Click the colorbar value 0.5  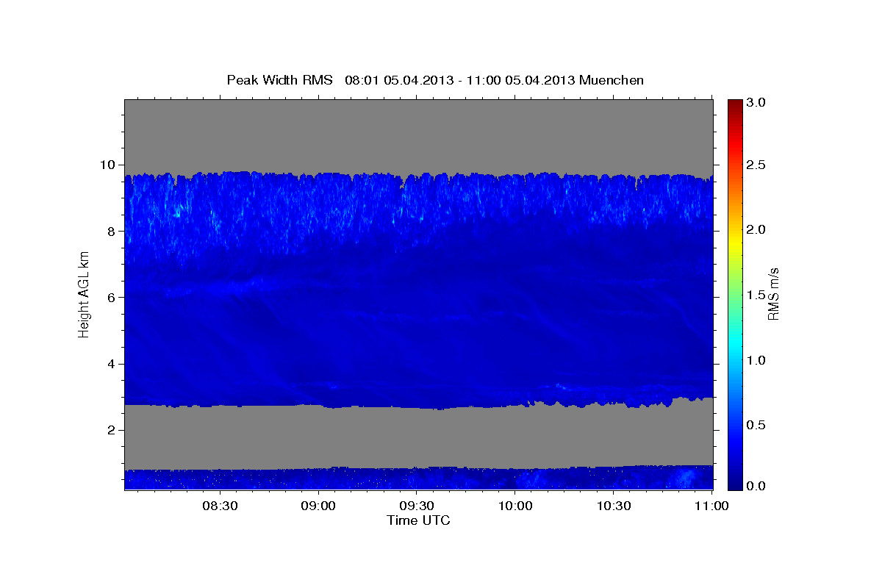(x=756, y=425)
